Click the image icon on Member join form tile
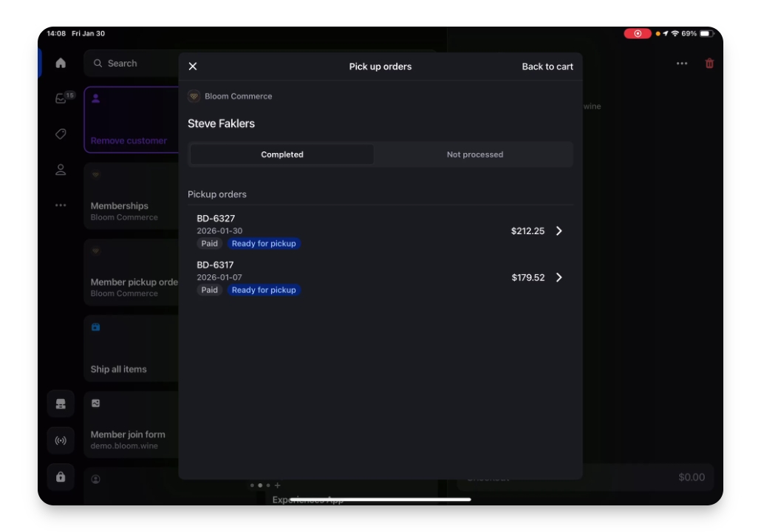Screen dimensions: 761x532 (x=95, y=403)
